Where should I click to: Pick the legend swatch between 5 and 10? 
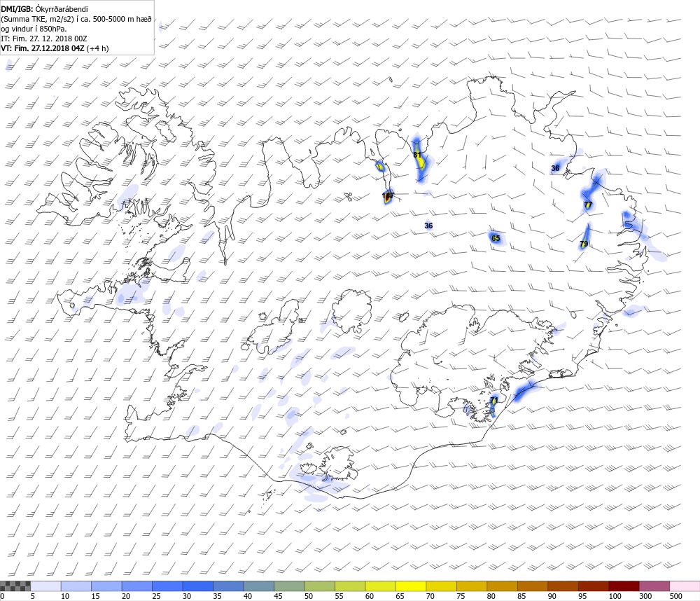coord(45,586)
